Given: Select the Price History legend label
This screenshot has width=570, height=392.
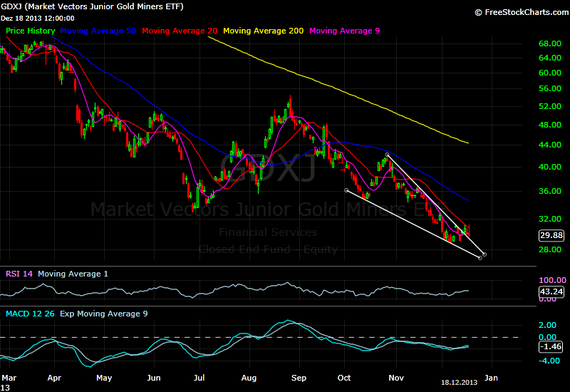Looking at the screenshot, I should coord(31,31).
